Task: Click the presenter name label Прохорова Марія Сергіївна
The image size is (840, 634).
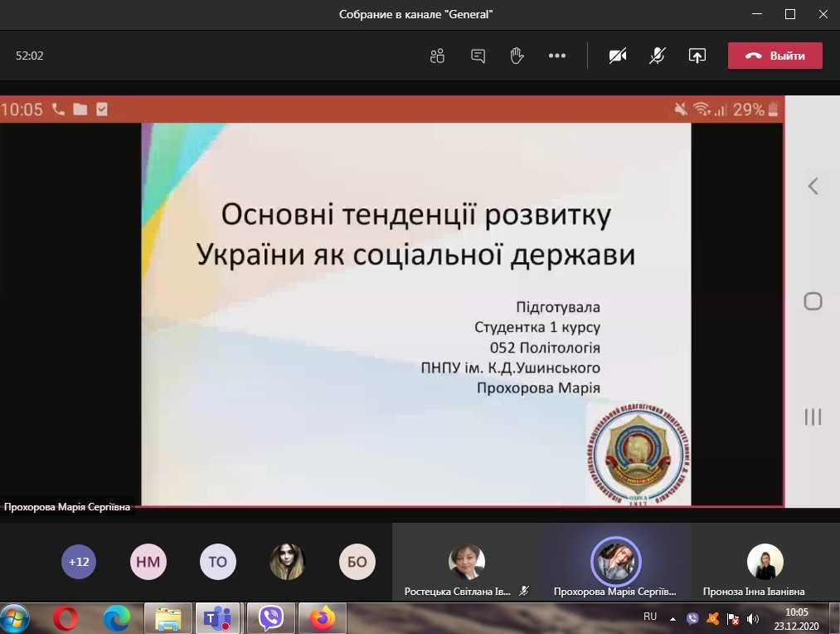Action: point(67,507)
